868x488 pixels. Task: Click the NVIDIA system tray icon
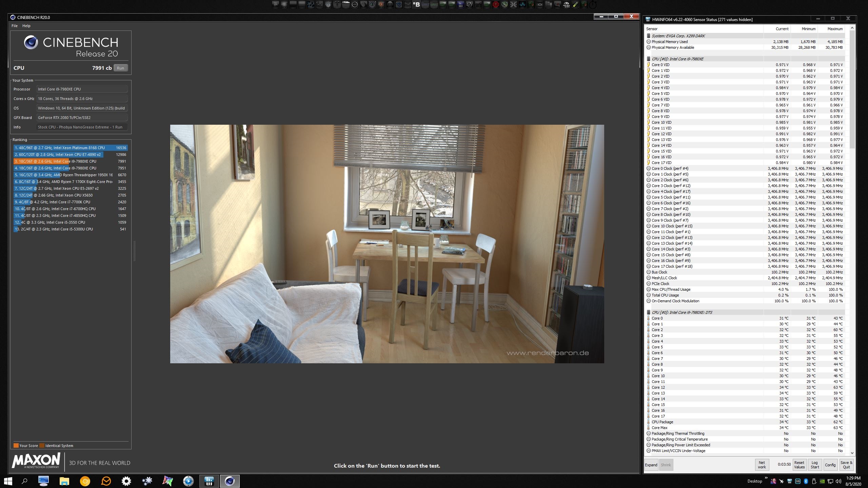click(822, 481)
